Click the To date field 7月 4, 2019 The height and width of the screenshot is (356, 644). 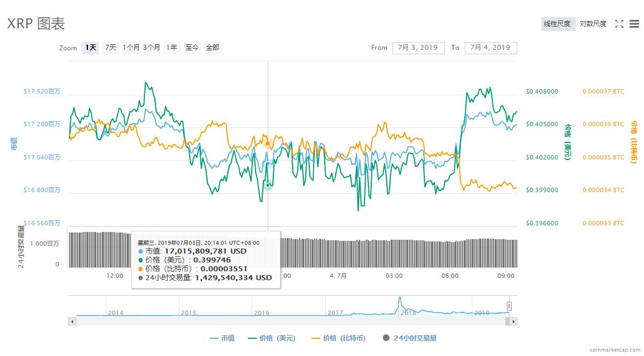[x=490, y=48]
